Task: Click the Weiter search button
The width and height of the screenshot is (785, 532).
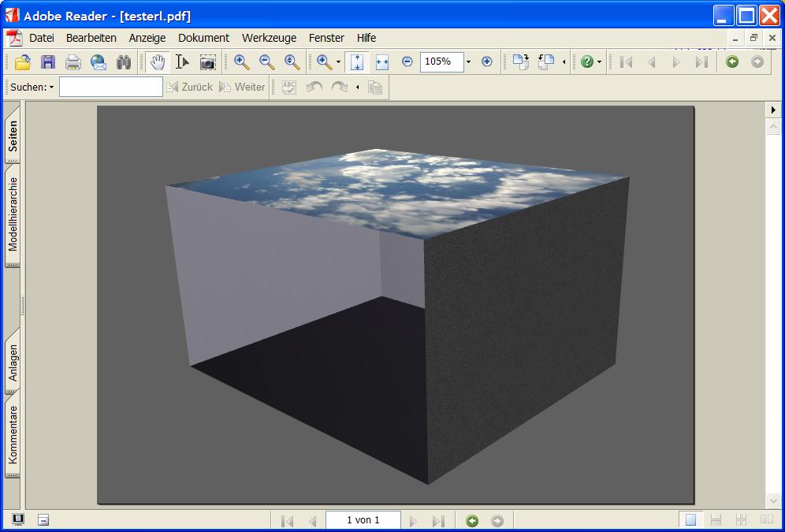Action: pos(242,87)
